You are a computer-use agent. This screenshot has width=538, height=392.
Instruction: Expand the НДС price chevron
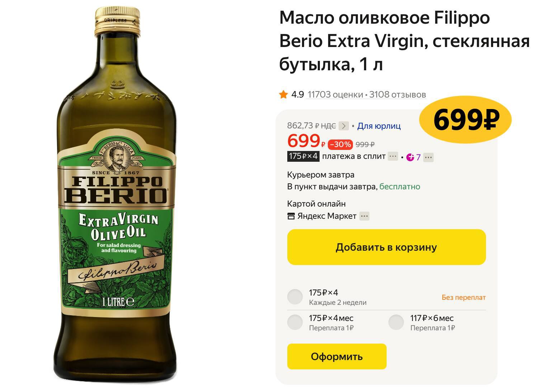pyautogui.click(x=344, y=126)
